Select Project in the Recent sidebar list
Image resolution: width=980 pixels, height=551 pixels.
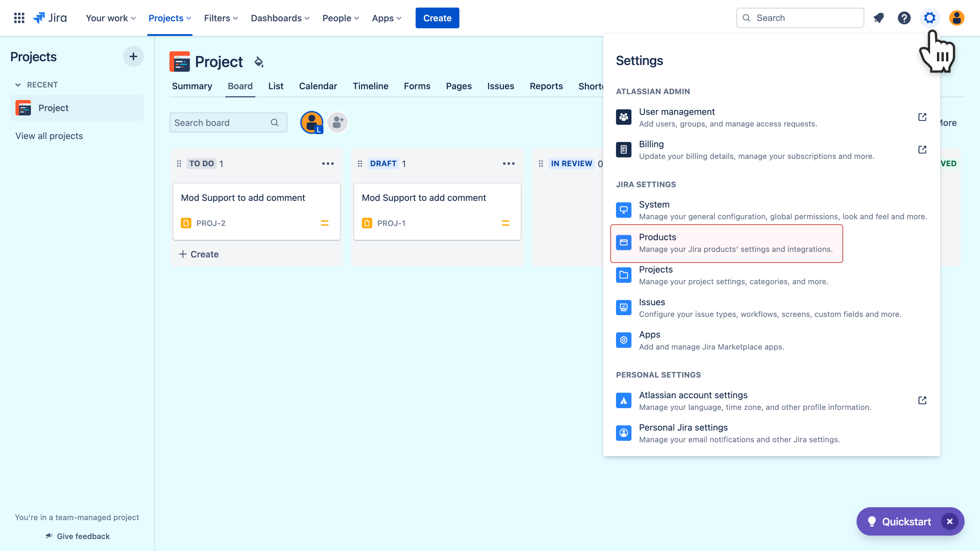pyautogui.click(x=77, y=108)
